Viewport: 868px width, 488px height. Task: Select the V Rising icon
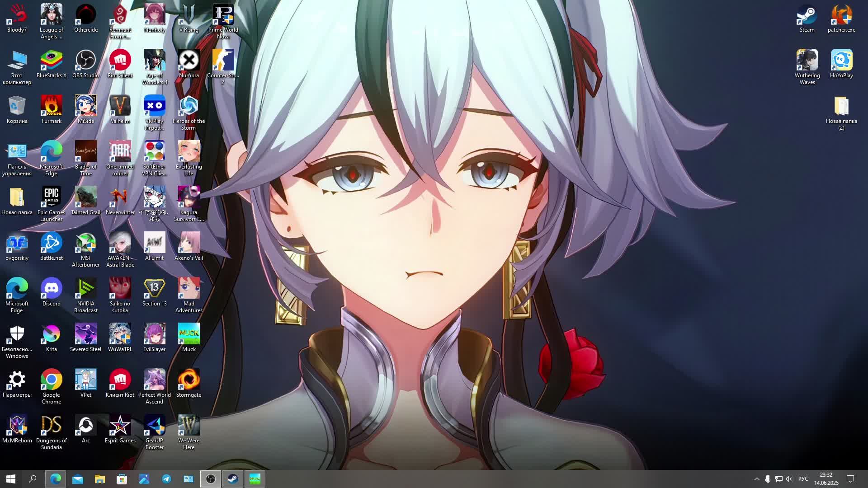[189, 19]
